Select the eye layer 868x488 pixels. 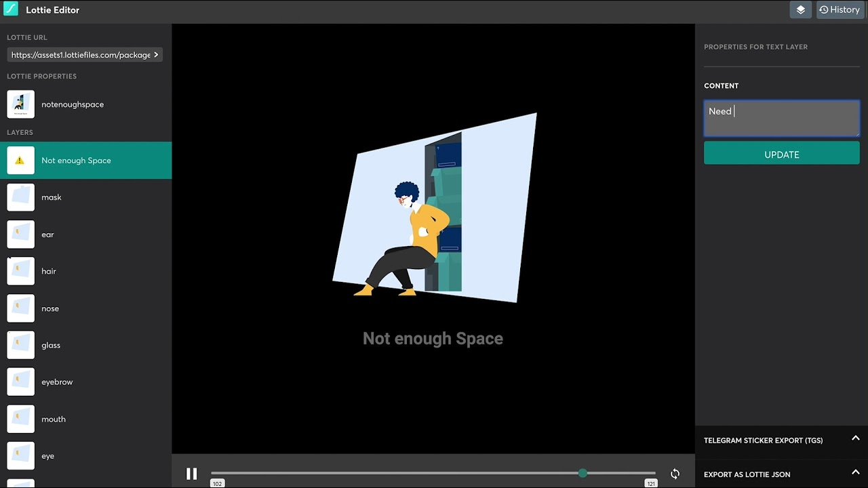85,456
